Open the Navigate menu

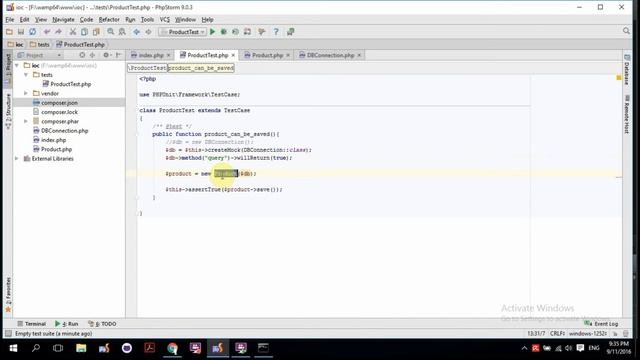(63, 20)
